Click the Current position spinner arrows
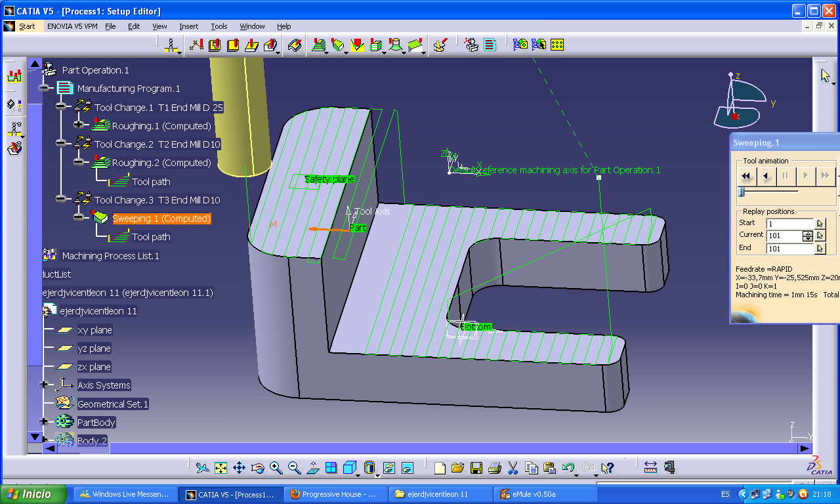Viewport: 840px width, 504px height. coord(808,236)
